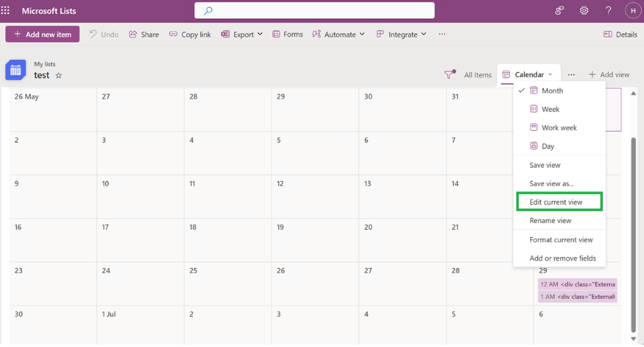Select the checked Month option
The height and width of the screenshot is (347, 644).
click(559, 91)
